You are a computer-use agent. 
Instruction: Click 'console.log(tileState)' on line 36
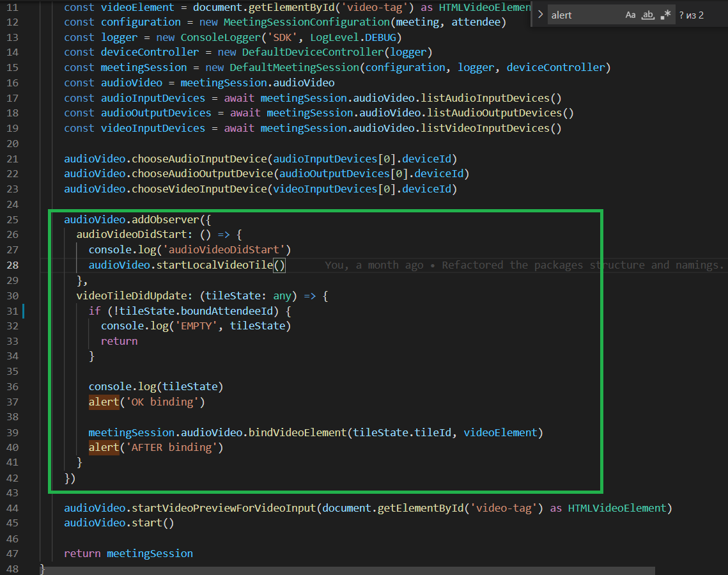156,386
